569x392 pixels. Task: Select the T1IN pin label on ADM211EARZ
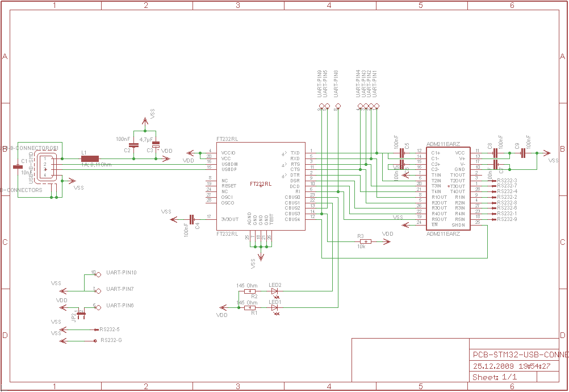[436, 175]
